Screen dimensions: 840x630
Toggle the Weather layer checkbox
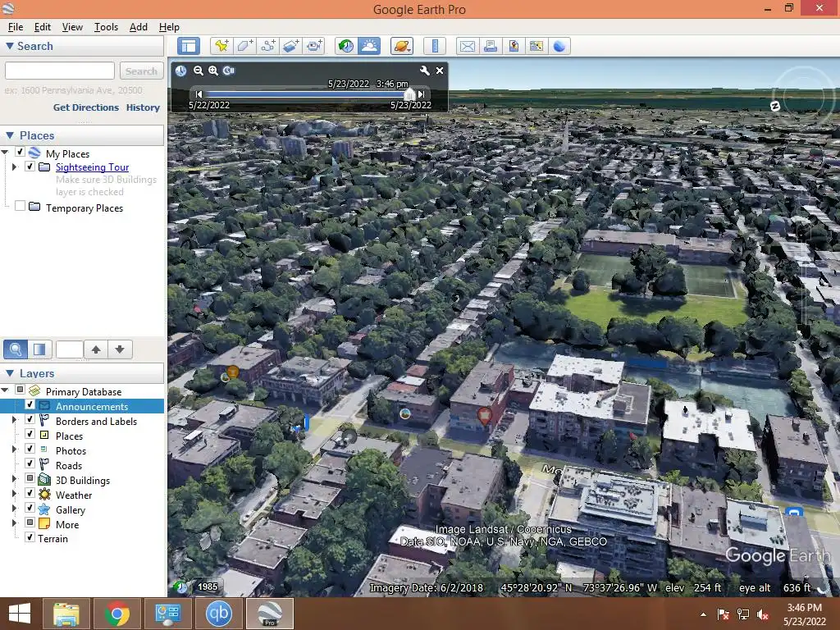point(30,493)
